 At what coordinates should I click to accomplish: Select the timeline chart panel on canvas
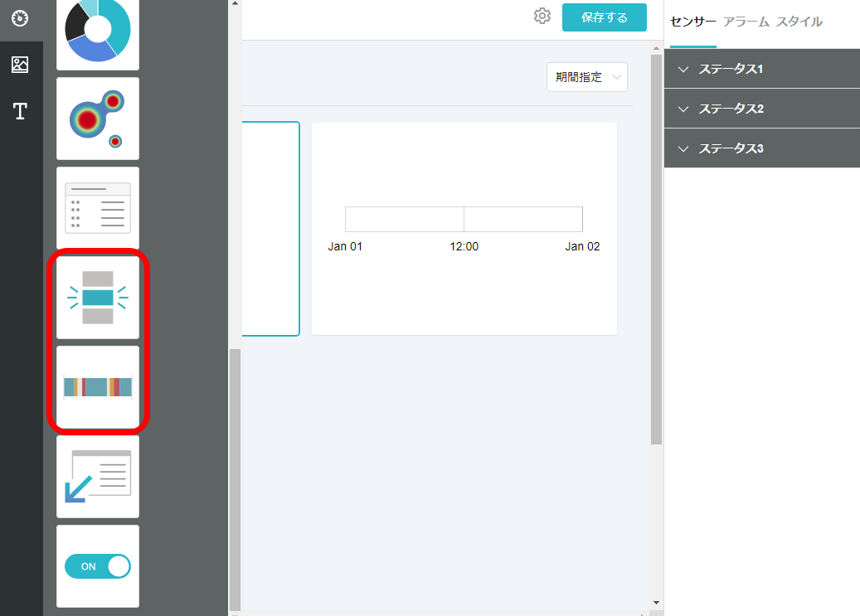(x=464, y=229)
